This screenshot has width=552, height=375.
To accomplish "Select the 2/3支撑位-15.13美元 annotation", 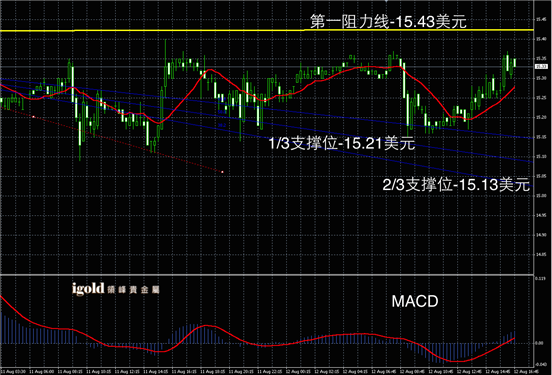I will pos(456,185).
